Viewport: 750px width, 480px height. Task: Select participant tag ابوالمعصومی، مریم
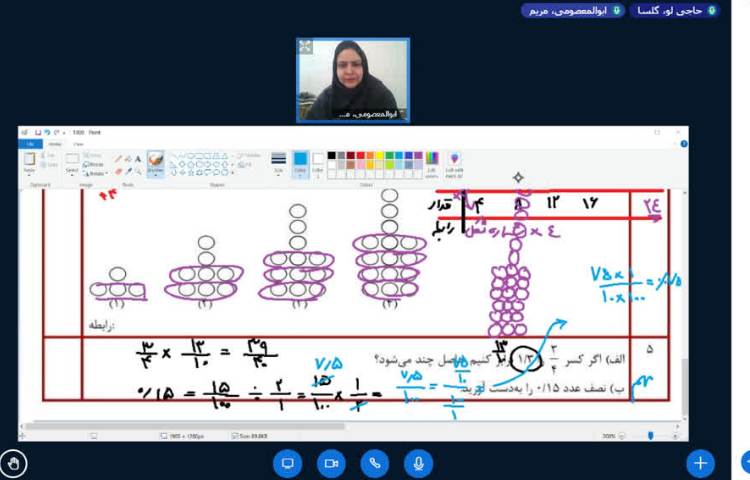(573, 11)
